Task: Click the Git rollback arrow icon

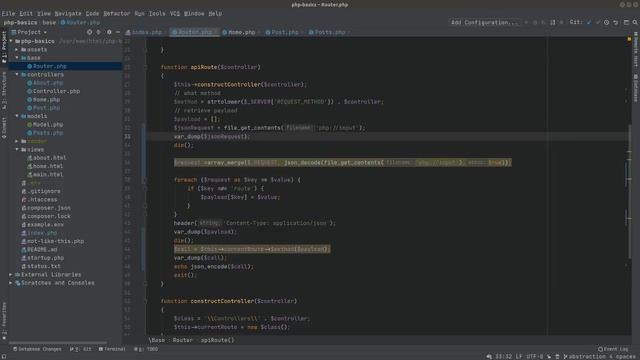Action: click(x=616, y=22)
